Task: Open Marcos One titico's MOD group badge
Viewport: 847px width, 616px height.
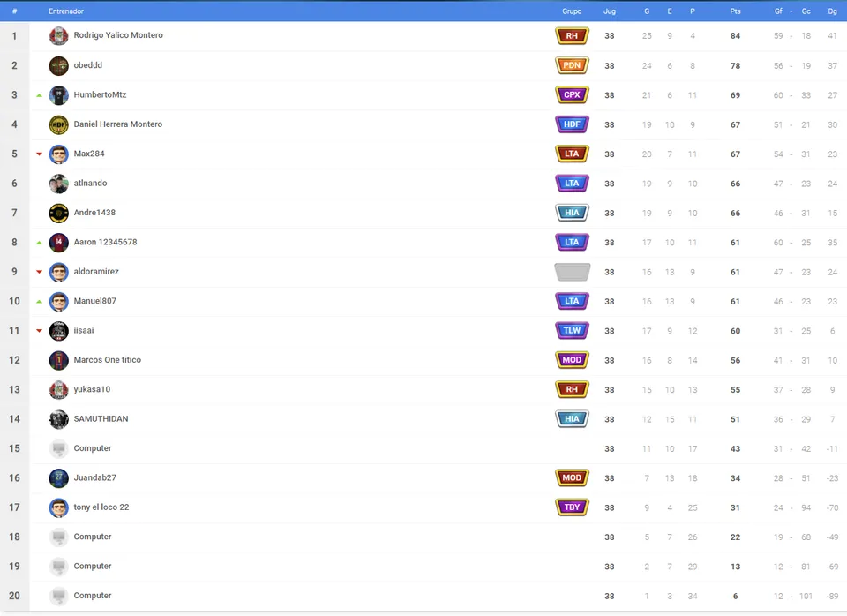Action: click(x=572, y=360)
